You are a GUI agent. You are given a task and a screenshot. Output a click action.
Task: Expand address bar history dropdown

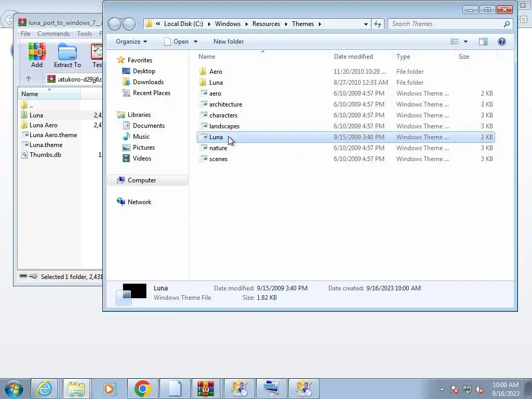(x=366, y=24)
